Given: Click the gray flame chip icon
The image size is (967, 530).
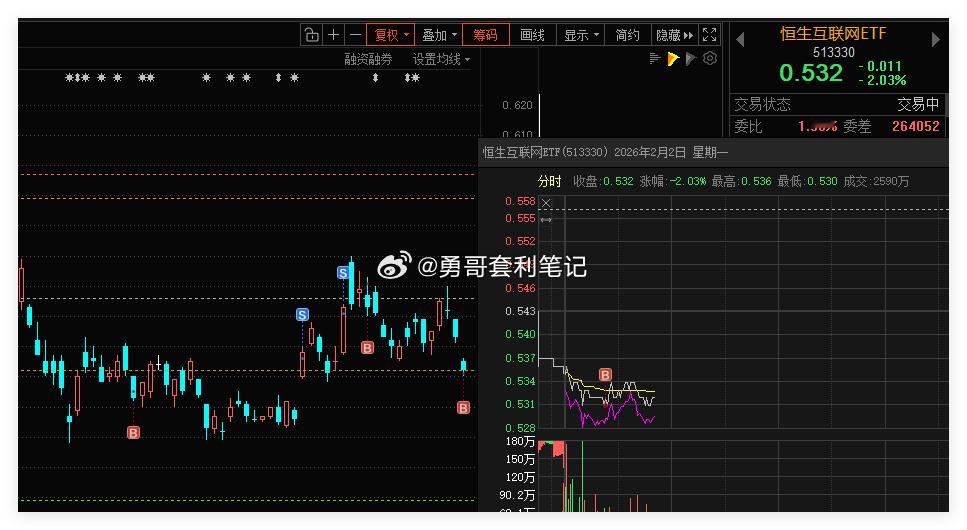Looking at the screenshot, I should point(691,59).
